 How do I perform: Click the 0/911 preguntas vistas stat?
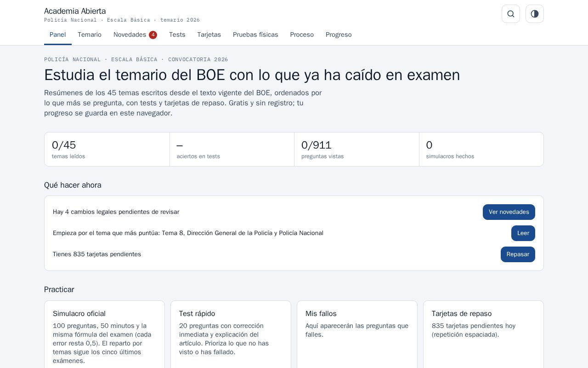tap(357, 149)
